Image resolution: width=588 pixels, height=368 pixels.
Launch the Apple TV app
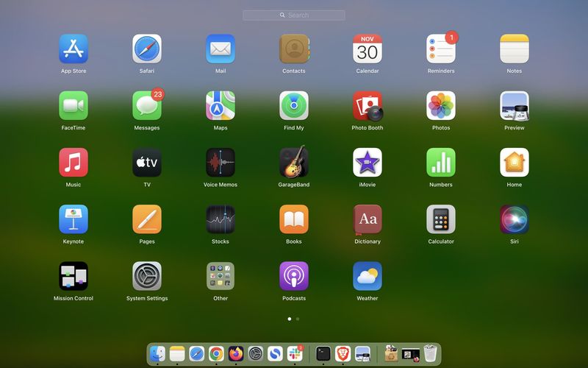pyautogui.click(x=147, y=162)
